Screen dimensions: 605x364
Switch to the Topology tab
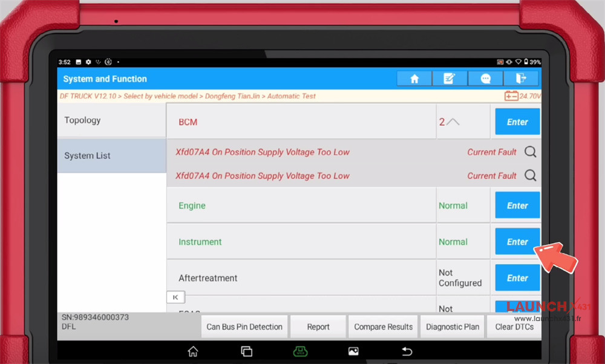click(111, 120)
